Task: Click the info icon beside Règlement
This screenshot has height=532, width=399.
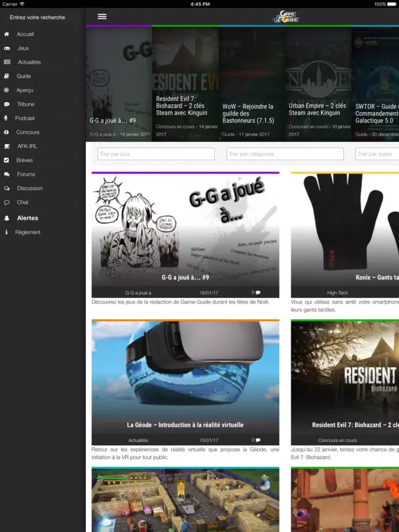Action: 6,232
